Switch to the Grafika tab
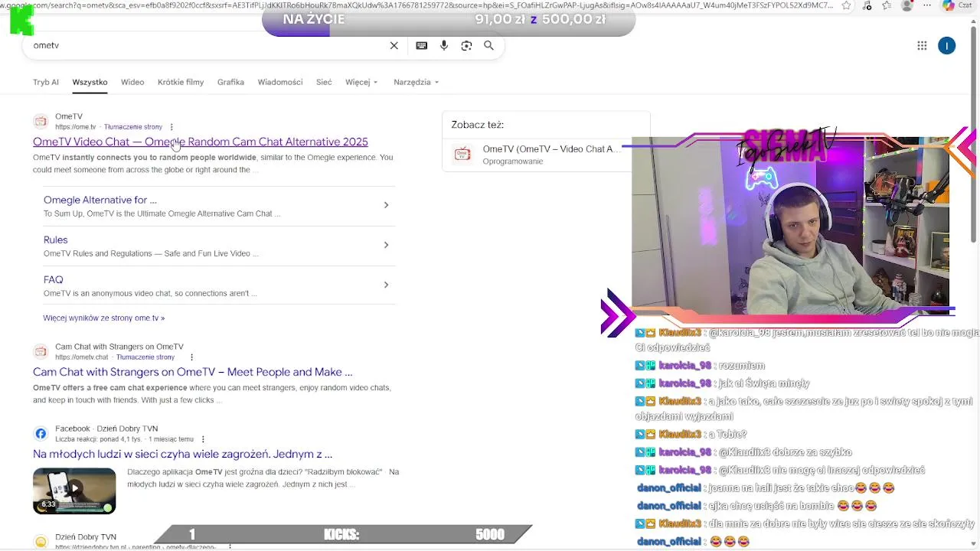The height and width of the screenshot is (551, 980). pos(230,82)
